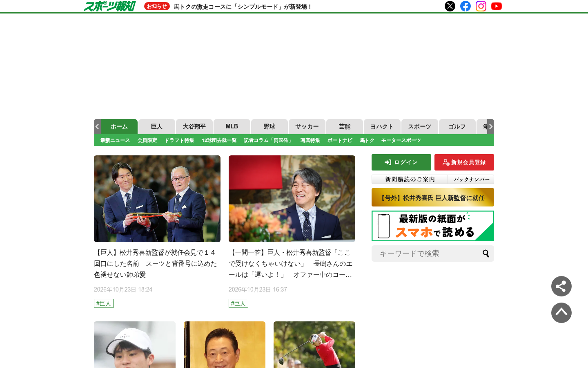This screenshot has width=588, height=368.
Task: Click the round share button
Action: [561, 286]
